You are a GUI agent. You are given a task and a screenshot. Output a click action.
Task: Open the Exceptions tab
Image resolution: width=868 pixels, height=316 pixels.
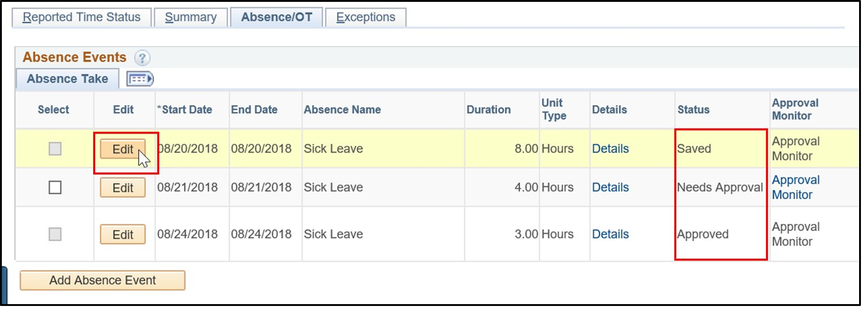[x=365, y=17]
